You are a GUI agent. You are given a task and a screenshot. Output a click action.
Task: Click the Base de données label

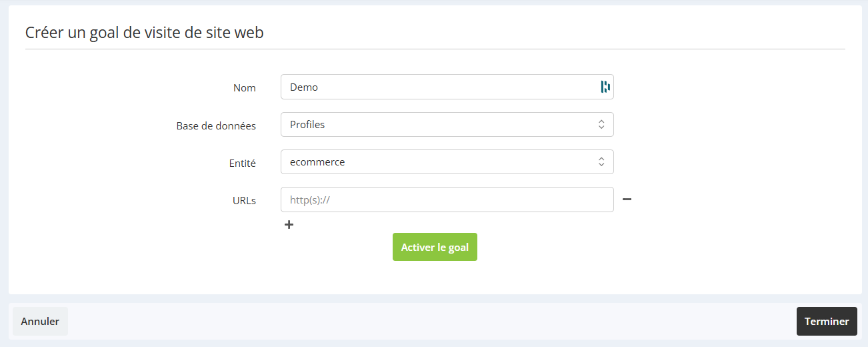(216, 125)
